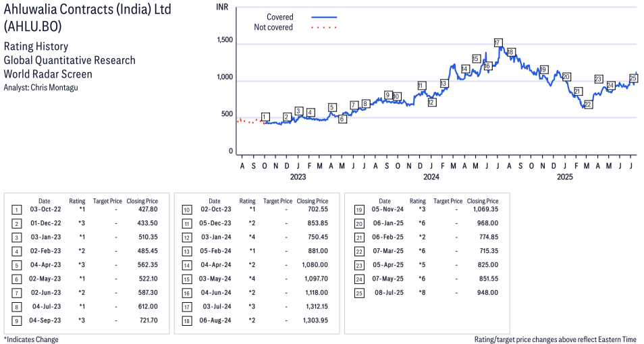The image size is (644, 344).
Task: Select the date 03-Oct-22
Action: (x=46, y=209)
